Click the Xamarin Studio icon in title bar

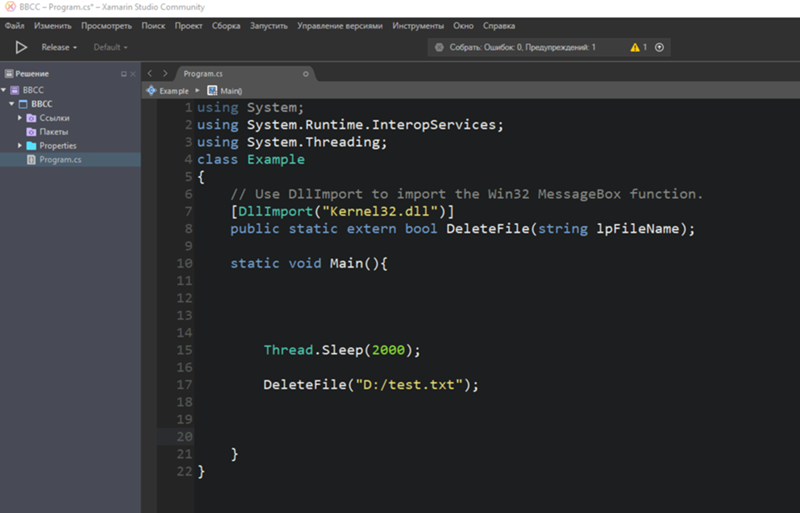[10, 7]
